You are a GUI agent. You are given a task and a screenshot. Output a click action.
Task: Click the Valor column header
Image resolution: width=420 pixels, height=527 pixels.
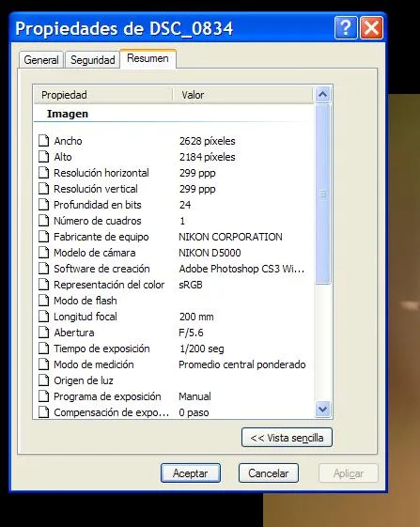[x=242, y=95]
